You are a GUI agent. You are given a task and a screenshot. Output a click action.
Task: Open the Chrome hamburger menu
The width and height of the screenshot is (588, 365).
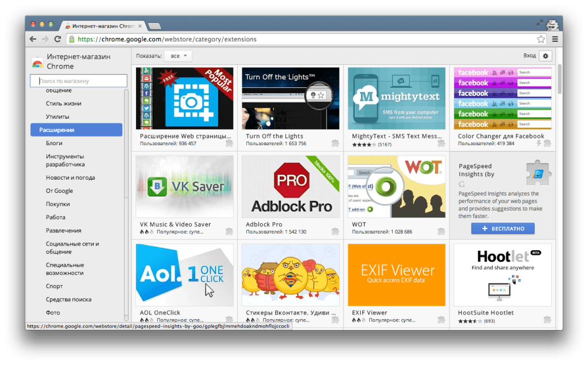pos(555,39)
